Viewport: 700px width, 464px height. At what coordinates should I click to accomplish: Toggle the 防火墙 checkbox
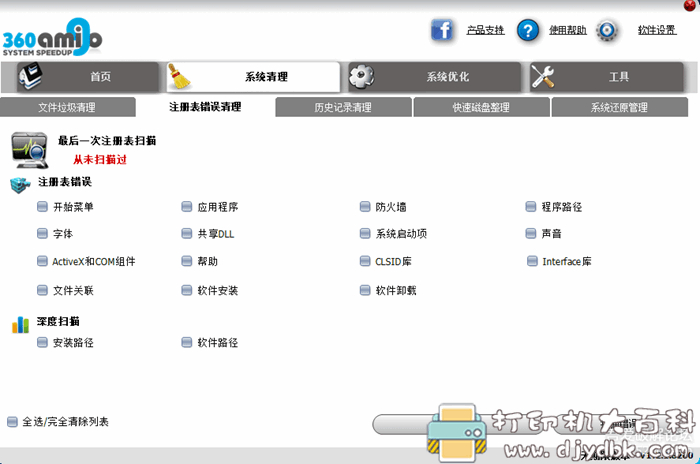click(365, 207)
